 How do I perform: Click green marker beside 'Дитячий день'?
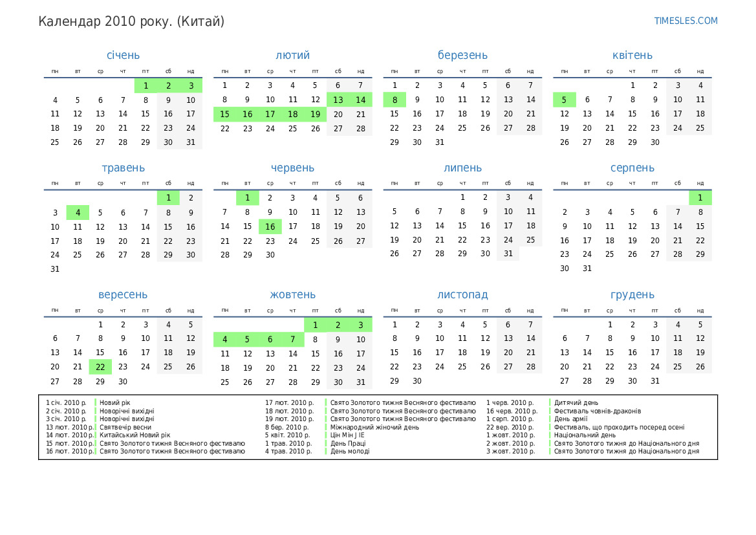550,402
